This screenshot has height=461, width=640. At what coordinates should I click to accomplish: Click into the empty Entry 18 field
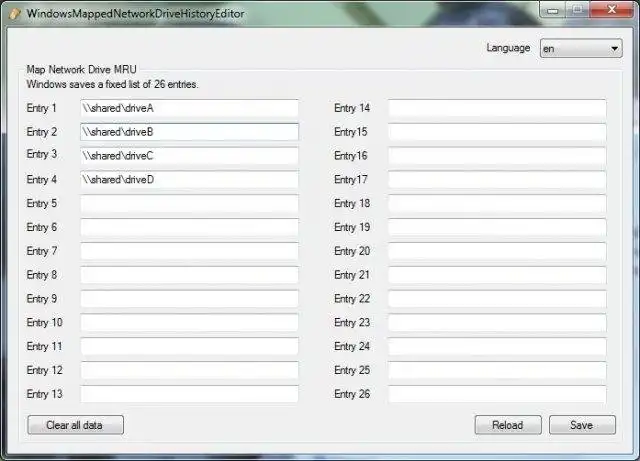click(497, 203)
